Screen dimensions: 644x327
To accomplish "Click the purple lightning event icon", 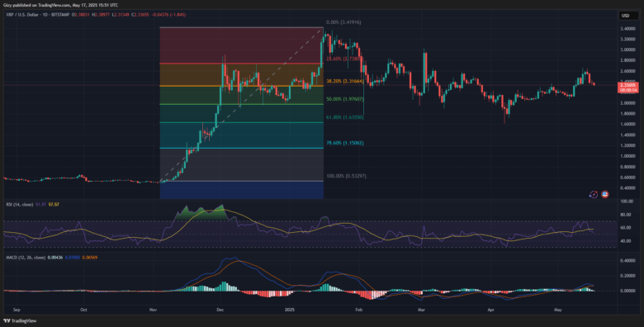I will click(x=594, y=194).
